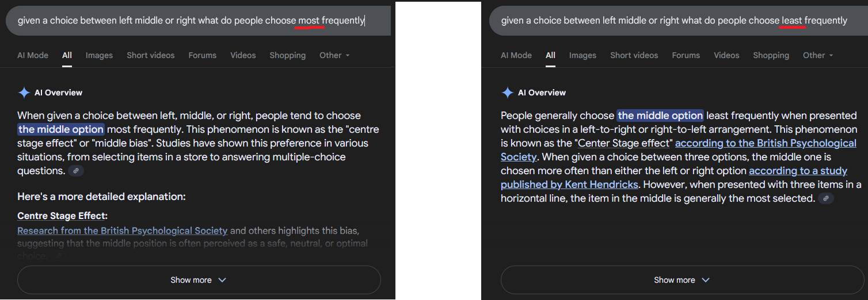868x300 pixels.
Task: Follow "according to the British Psychological Society" link
Action: [x=766, y=143]
